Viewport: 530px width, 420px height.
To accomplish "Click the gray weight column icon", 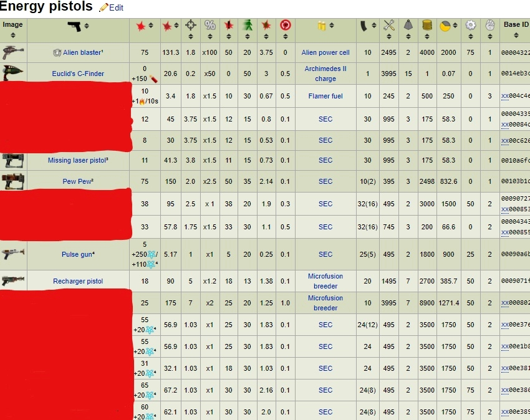I will tap(408, 26).
